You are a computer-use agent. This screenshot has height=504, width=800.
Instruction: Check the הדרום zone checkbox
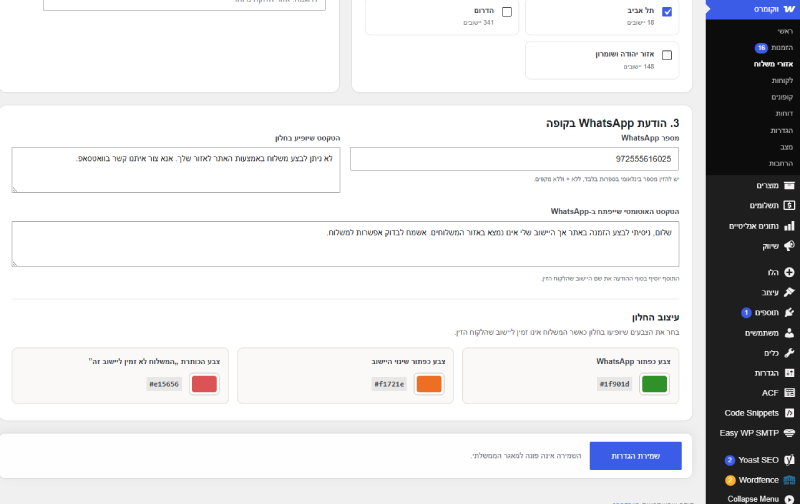507,12
